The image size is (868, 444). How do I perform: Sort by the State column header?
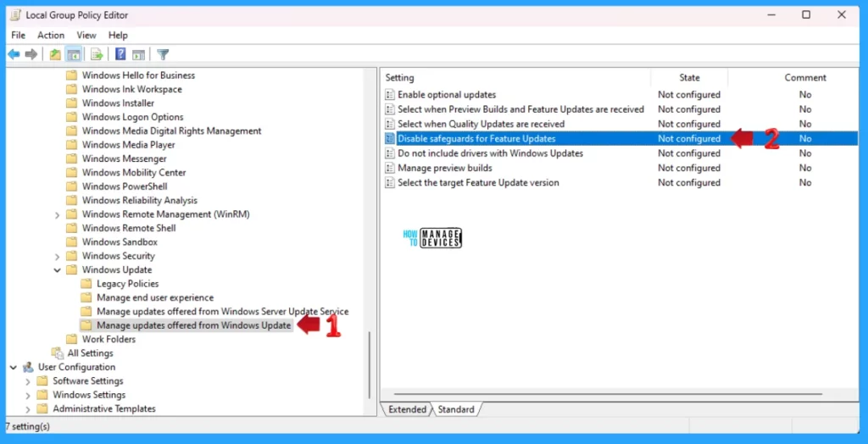pyautogui.click(x=689, y=77)
